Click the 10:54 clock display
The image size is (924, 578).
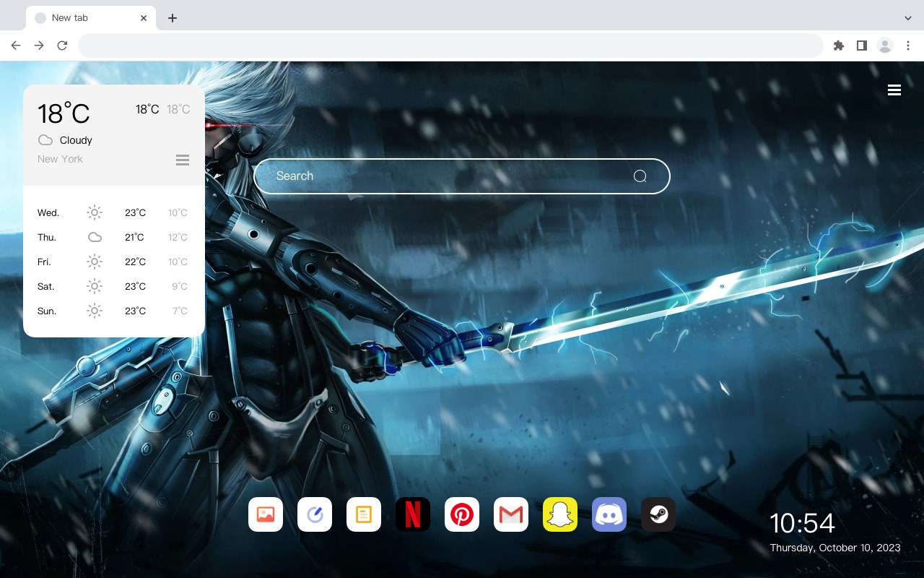[x=802, y=523]
